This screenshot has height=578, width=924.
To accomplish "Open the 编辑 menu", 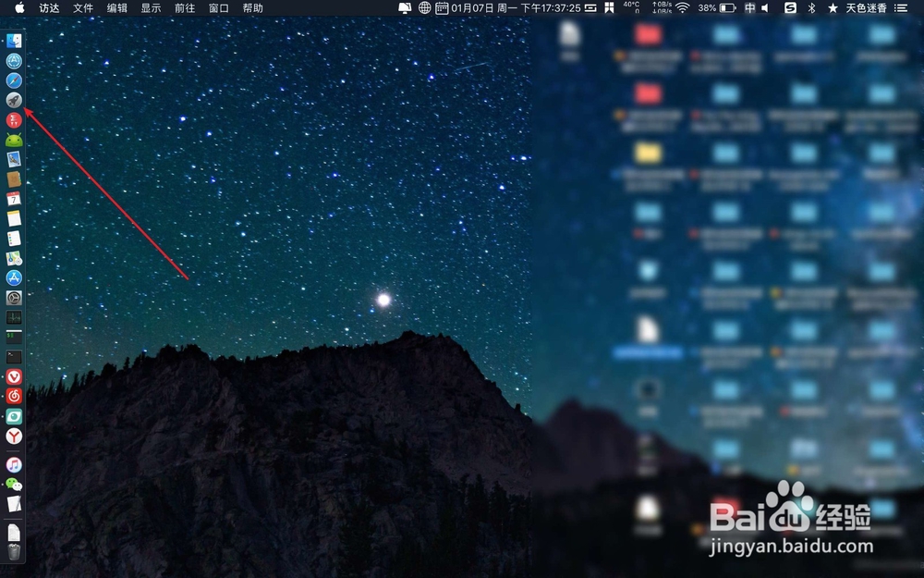I will [x=117, y=7].
